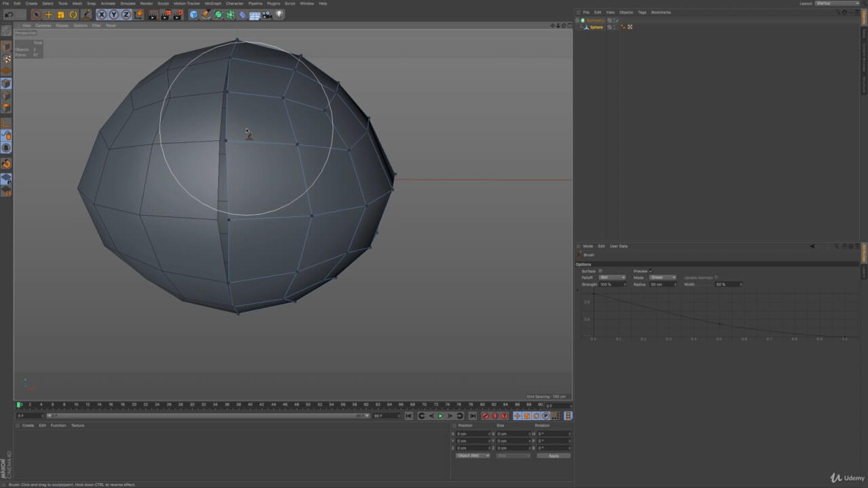The width and height of the screenshot is (868, 488).
Task: Open the Object (Rel) coordinate dropdown
Action: point(473,455)
